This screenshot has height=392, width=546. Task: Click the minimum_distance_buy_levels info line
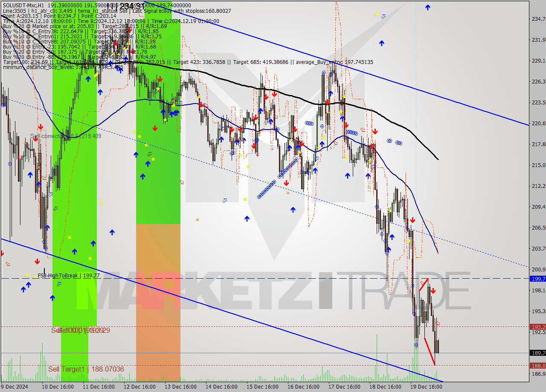click(63, 67)
